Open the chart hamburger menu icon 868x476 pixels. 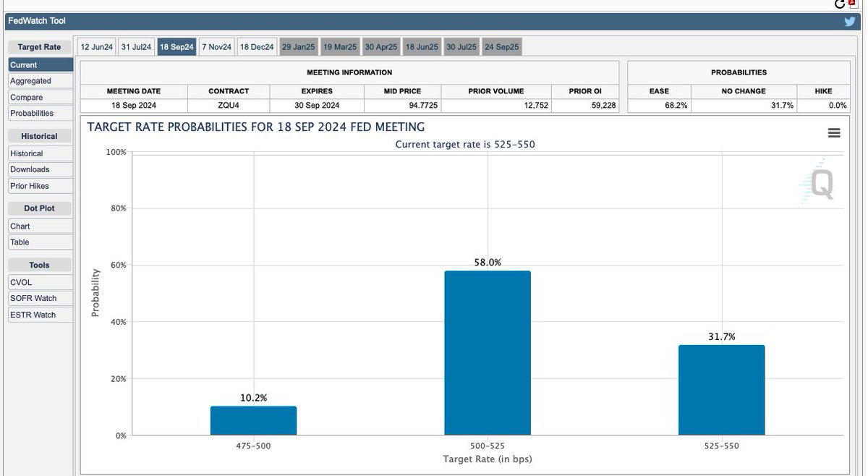coord(834,133)
